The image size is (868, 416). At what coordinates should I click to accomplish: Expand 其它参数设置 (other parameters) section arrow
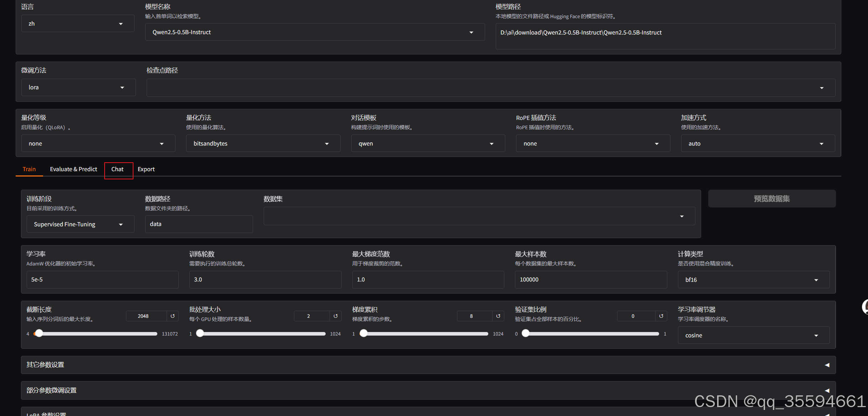coord(827,365)
